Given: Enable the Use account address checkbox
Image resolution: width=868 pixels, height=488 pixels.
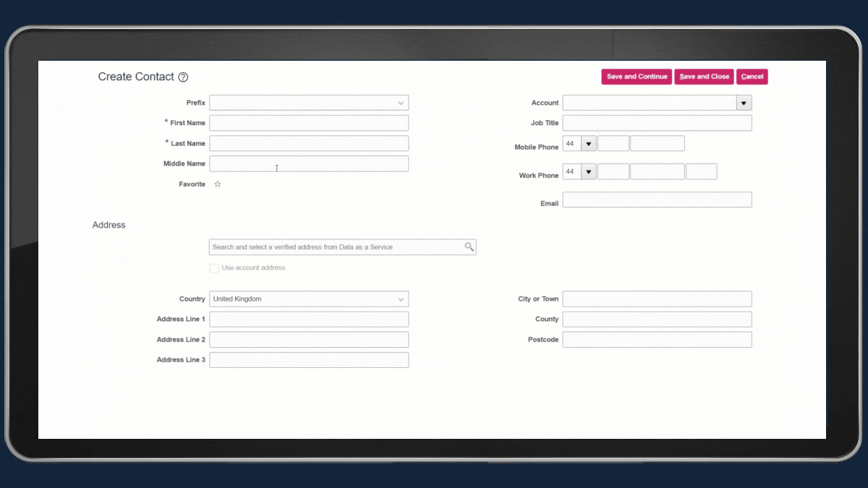Looking at the screenshot, I should (214, 268).
